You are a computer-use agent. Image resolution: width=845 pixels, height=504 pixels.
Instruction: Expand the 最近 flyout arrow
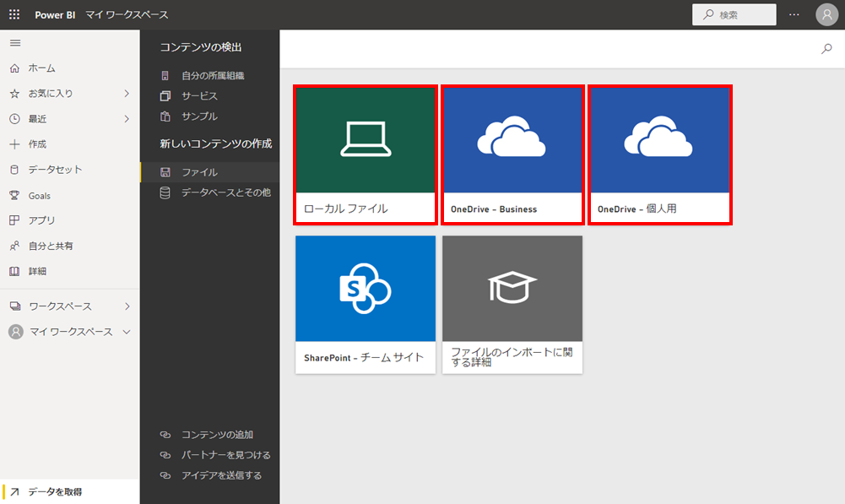pos(127,119)
